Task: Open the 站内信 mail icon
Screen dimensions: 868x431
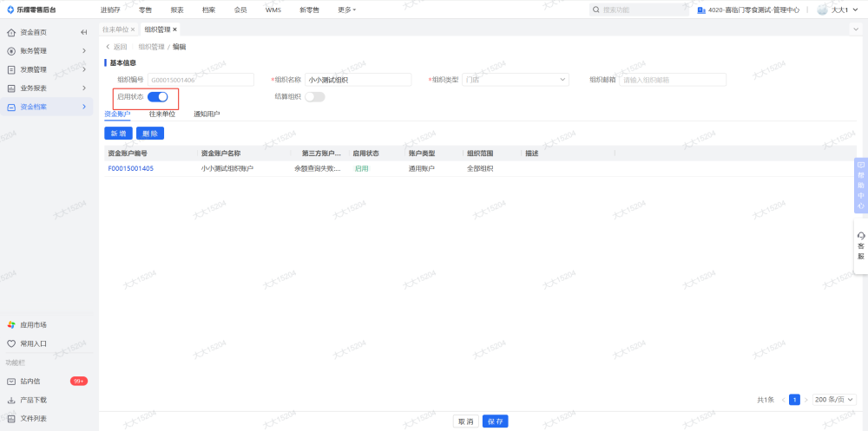Action: pyautogui.click(x=11, y=382)
